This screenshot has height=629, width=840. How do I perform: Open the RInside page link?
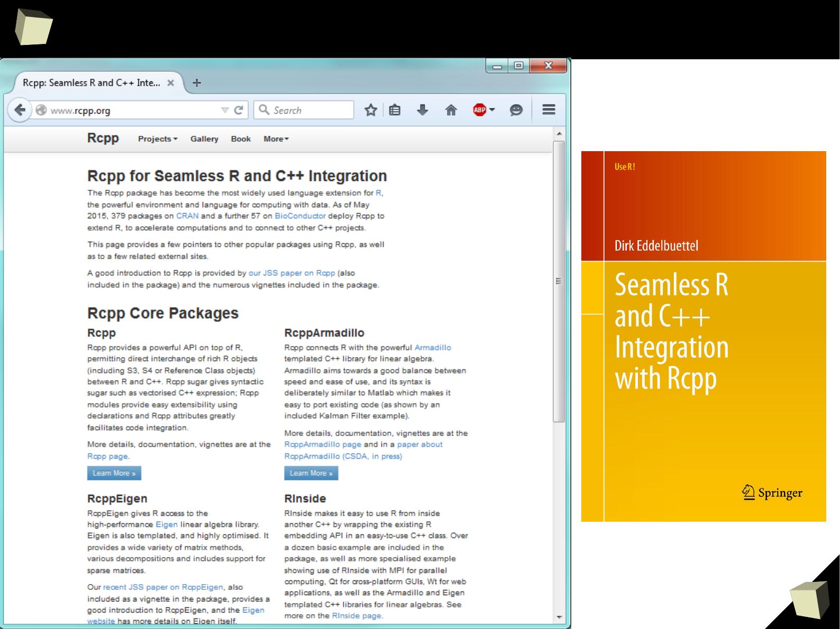coord(357,615)
